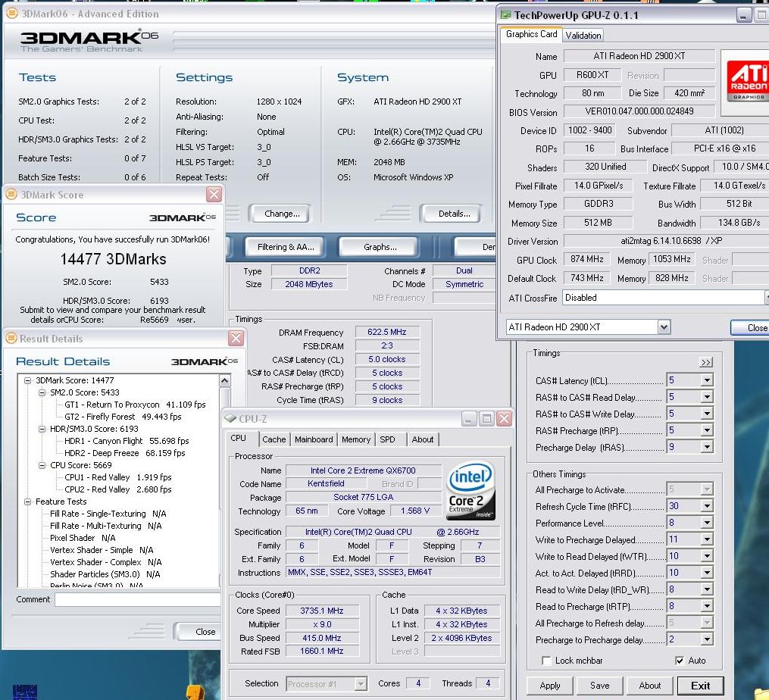The image size is (769, 700).
Task: Select the Pixel Shader N/A item
Action: (x=83, y=538)
